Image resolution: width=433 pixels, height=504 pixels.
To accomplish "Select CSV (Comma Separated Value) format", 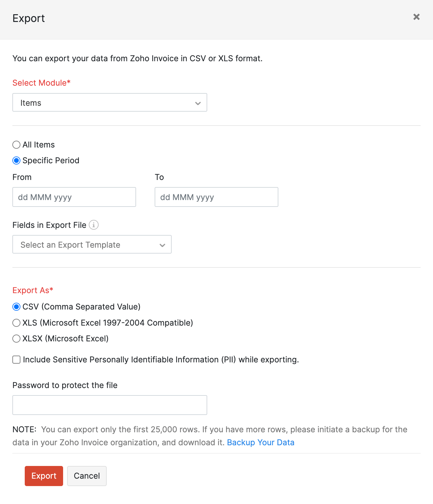I will coord(16,307).
